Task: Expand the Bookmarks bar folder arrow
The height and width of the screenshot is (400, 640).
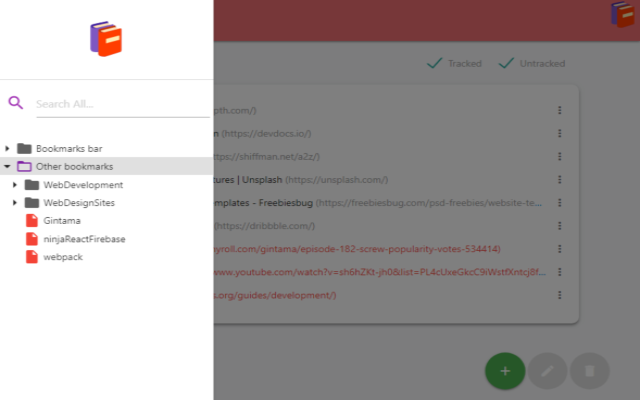Action: [7, 149]
